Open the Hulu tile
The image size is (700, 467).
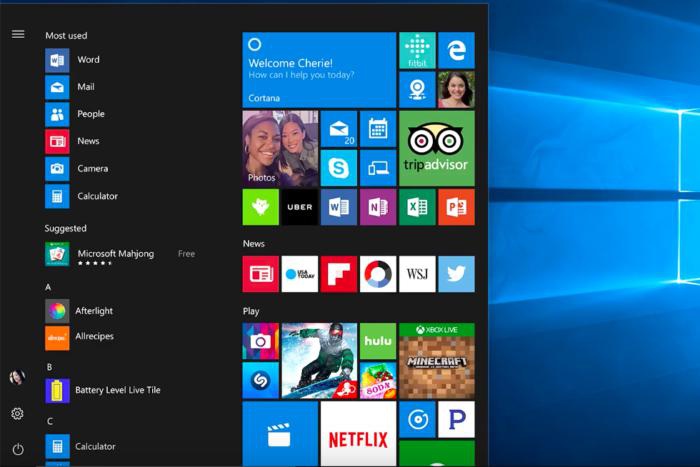tap(378, 341)
